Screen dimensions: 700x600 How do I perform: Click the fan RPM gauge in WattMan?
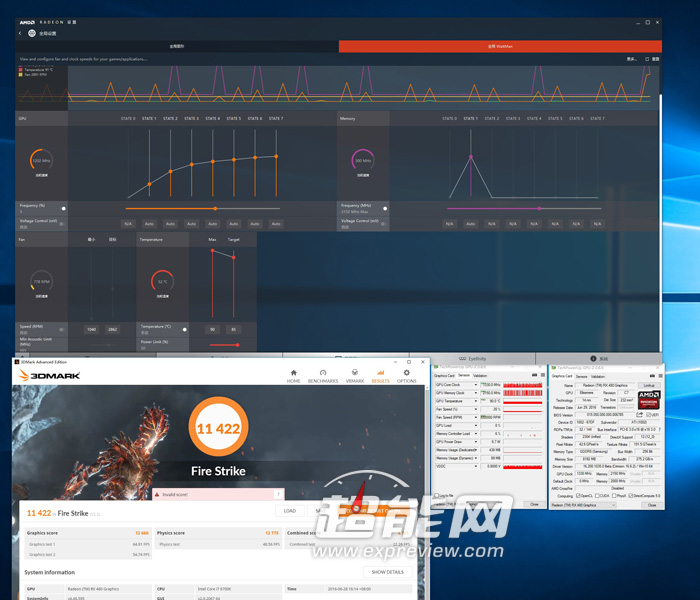(x=42, y=281)
